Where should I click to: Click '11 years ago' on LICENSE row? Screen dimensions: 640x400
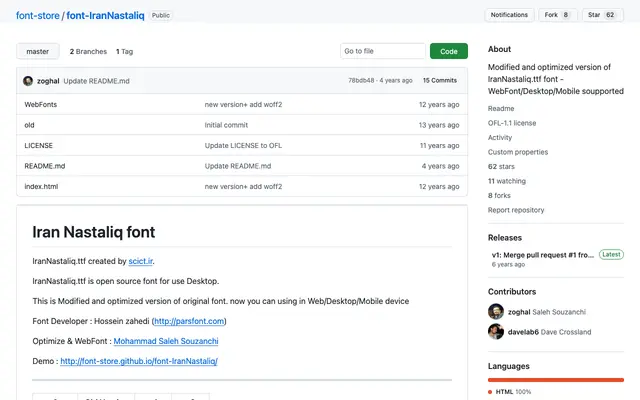pyautogui.click(x=439, y=145)
